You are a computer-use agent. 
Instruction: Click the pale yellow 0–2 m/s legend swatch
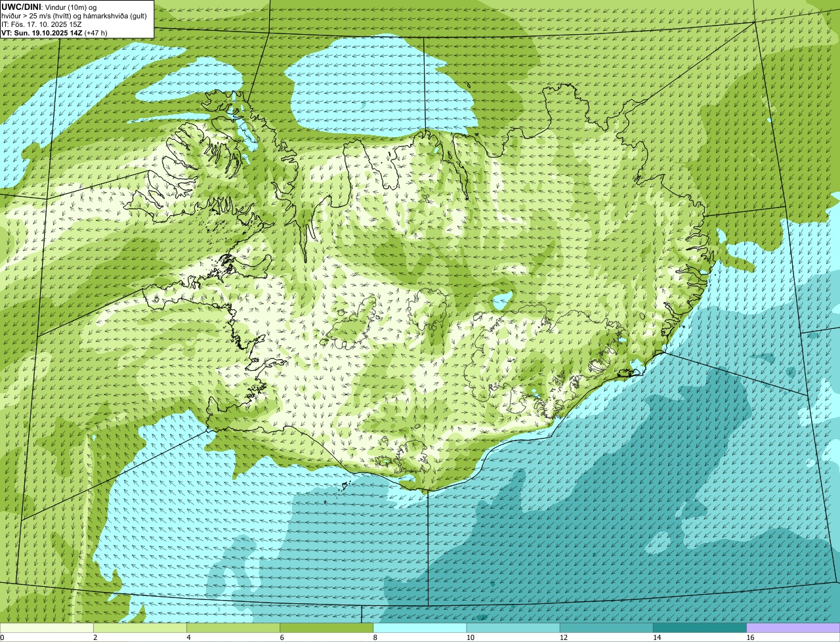47,628
